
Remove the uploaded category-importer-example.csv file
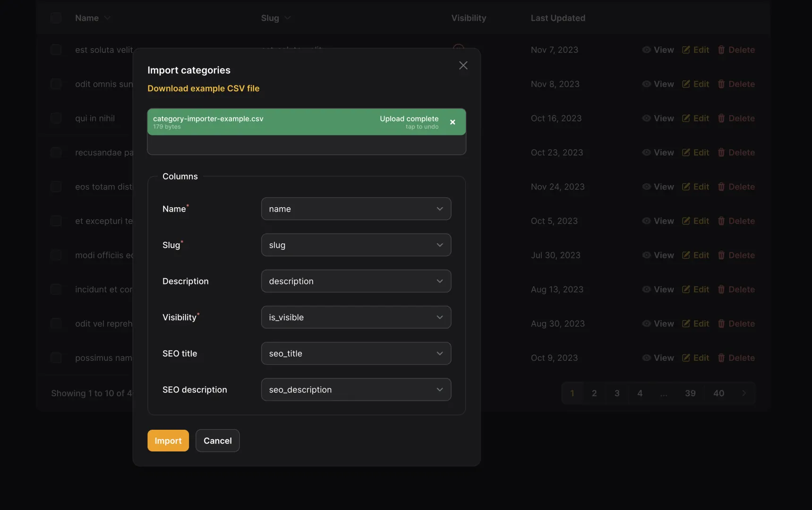point(452,122)
